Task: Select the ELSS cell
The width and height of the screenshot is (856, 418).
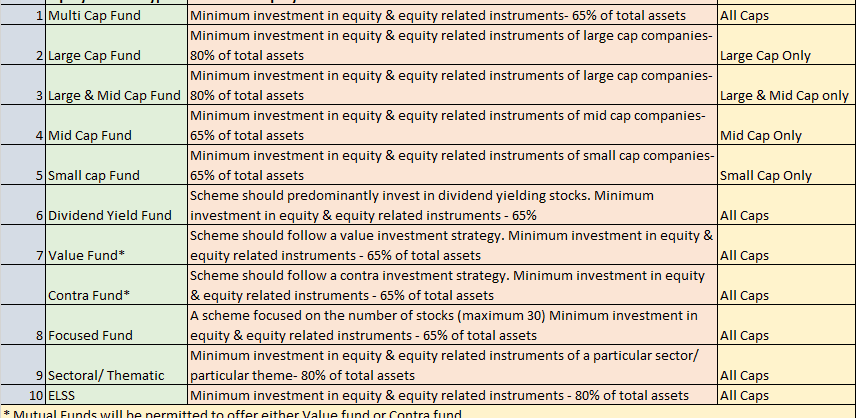Action: click(x=116, y=395)
